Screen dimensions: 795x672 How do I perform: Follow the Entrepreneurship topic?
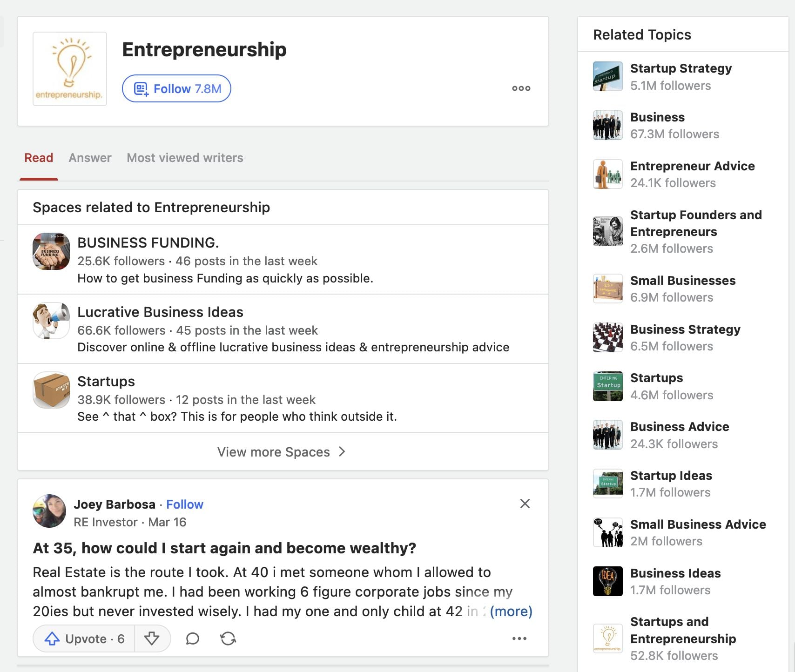click(x=177, y=88)
